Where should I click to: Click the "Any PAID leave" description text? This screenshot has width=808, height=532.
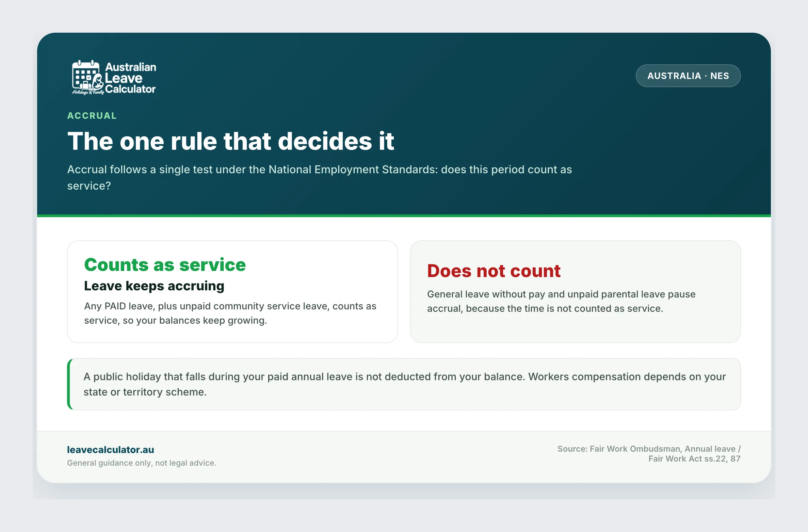230,313
